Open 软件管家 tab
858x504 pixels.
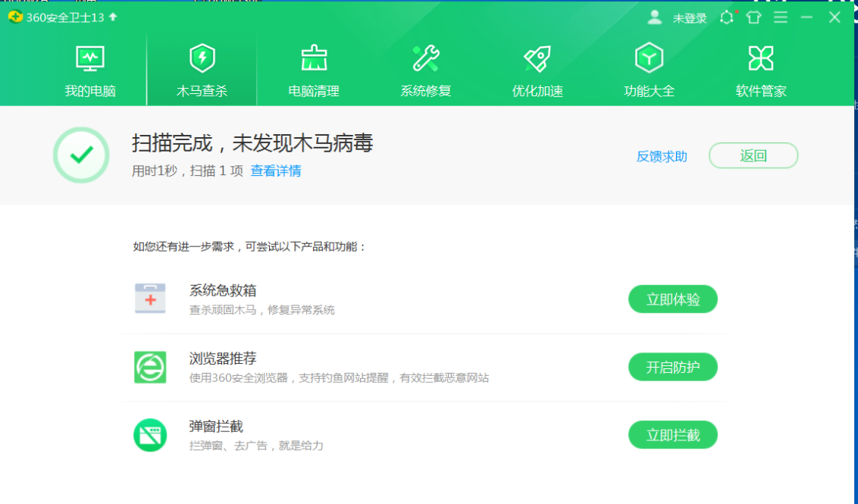click(x=760, y=70)
